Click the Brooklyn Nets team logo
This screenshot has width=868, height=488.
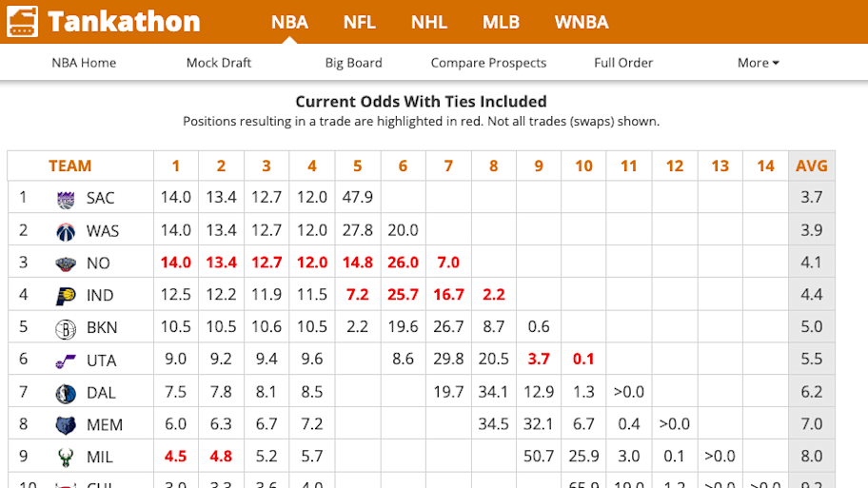[x=66, y=327]
